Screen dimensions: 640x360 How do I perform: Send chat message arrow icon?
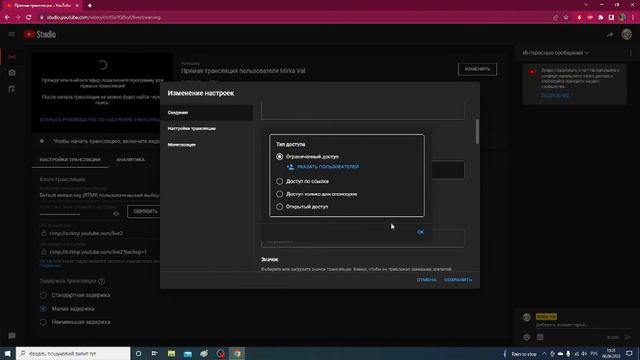pyautogui.click(x=627, y=337)
